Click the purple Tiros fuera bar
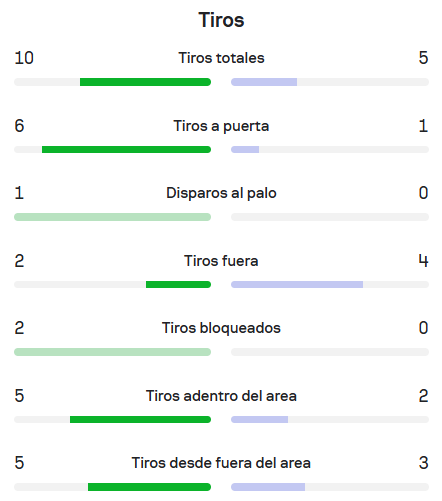 pyautogui.click(x=297, y=285)
